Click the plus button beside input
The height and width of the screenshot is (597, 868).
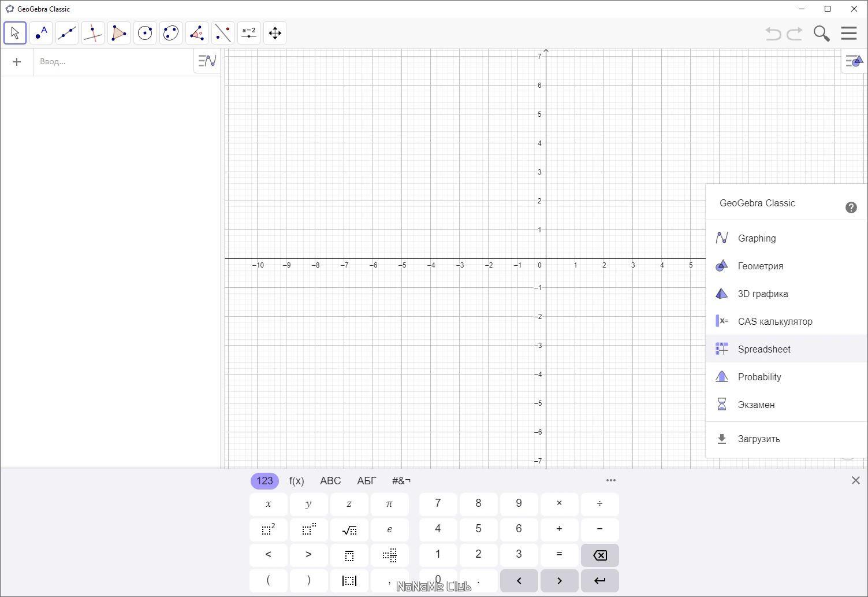point(17,62)
